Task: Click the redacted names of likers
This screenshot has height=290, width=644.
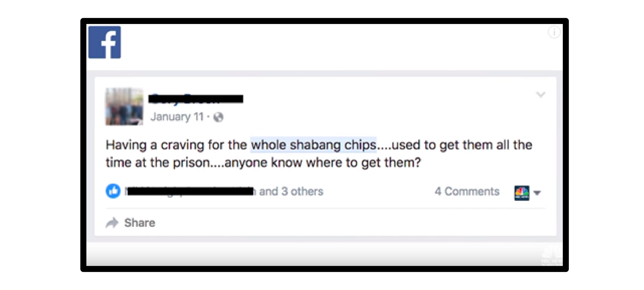Action: [x=190, y=192]
